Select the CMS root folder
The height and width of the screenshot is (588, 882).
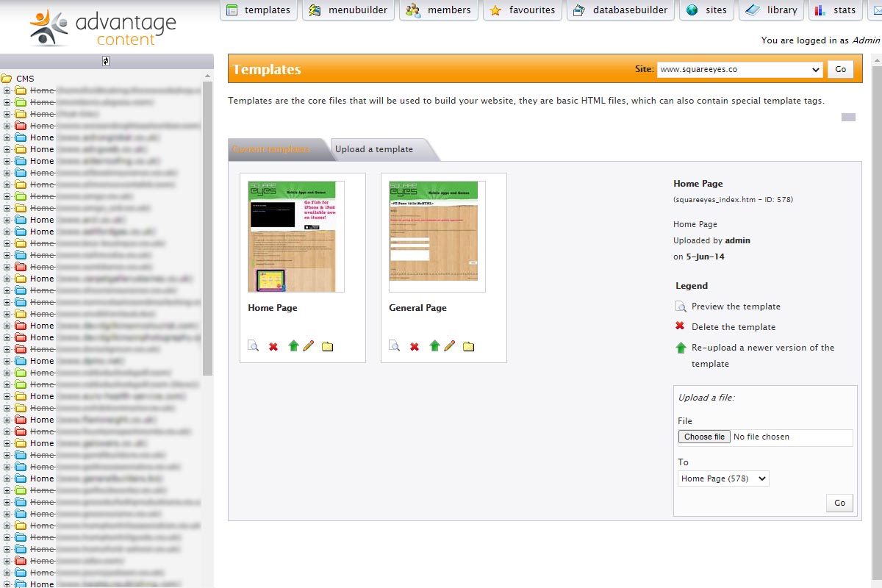pyautogui.click(x=25, y=79)
